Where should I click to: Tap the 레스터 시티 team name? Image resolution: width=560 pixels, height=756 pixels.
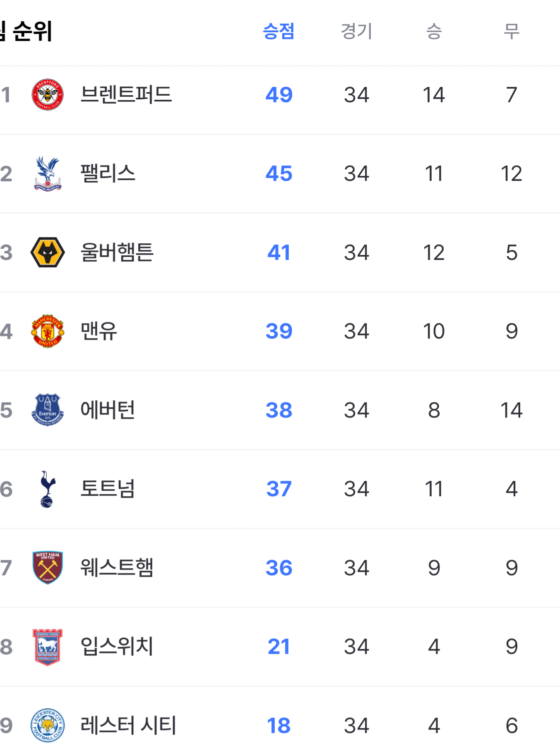[x=128, y=725]
